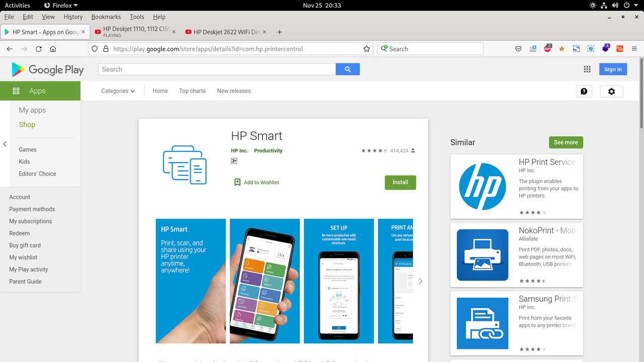Bookmark this page with star icon
Viewport: 644px width, 362px height.
point(367,49)
